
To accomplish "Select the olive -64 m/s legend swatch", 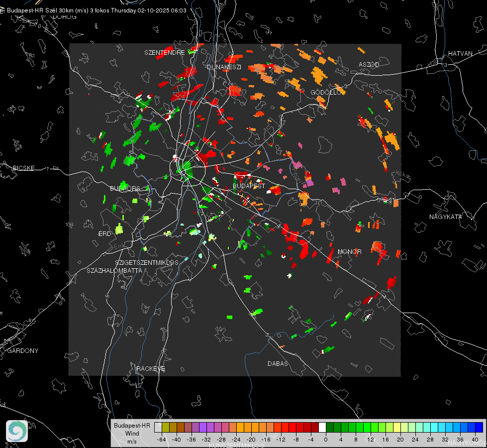I will 165,427.
